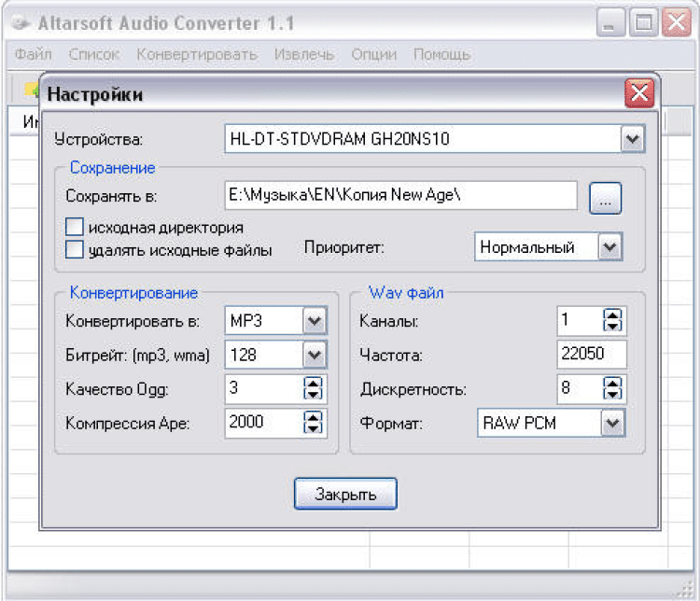Tick the удалять исходные файлы checkbox
This screenshot has width=700, height=601.
click(x=75, y=249)
